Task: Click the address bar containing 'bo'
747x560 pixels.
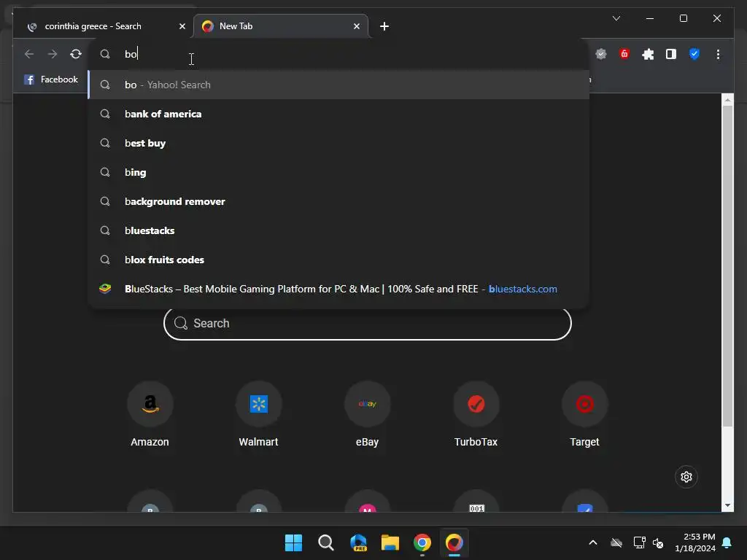Action: click(x=338, y=54)
